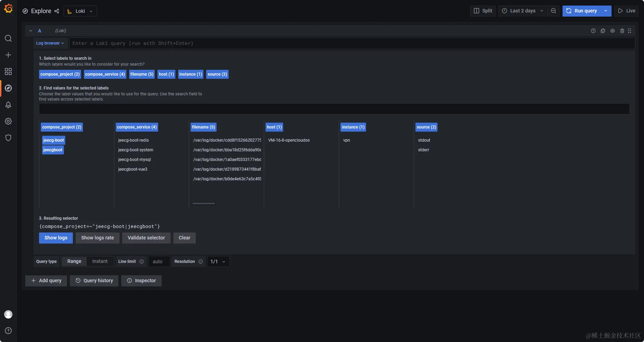The height and width of the screenshot is (342, 644).
Task: Open the user profile avatar
Action: click(8, 314)
